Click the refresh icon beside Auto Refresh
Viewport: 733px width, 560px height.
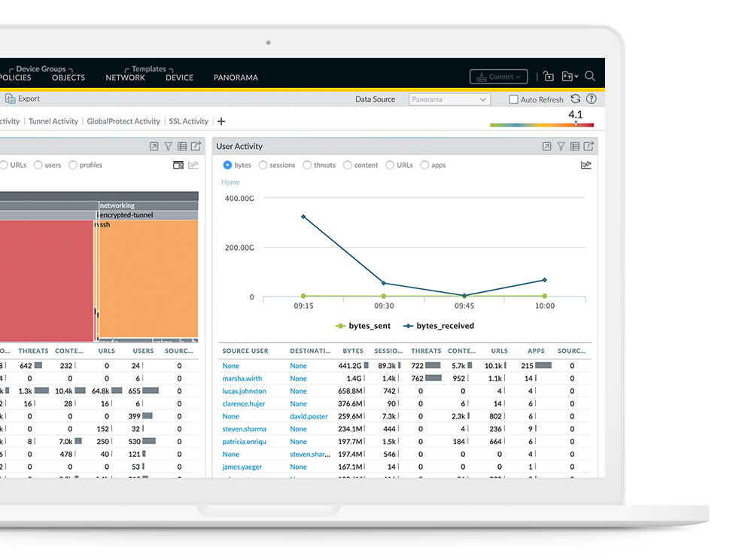coord(576,99)
